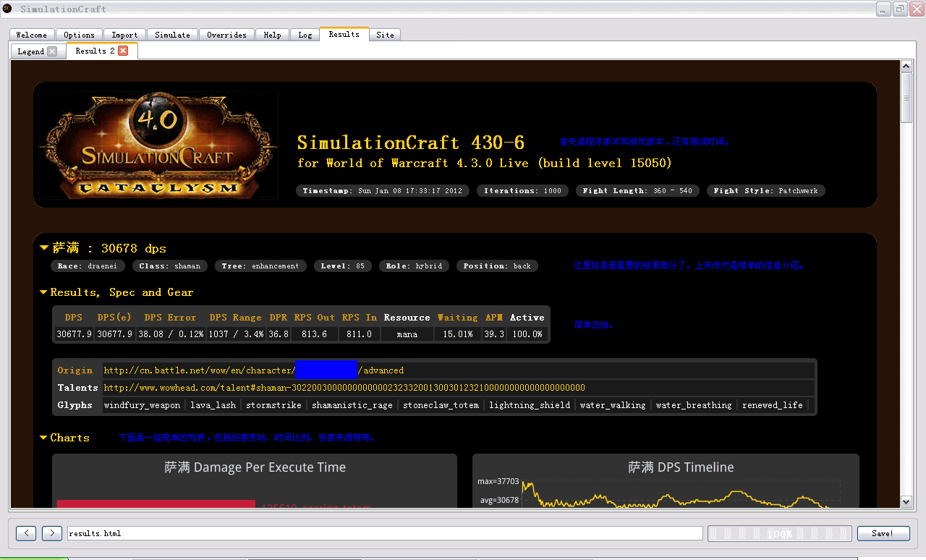Image resolution: width=926 pixels, height=560 pixels.
Task: Collapse the Charts section
Action: coord(44,438)
